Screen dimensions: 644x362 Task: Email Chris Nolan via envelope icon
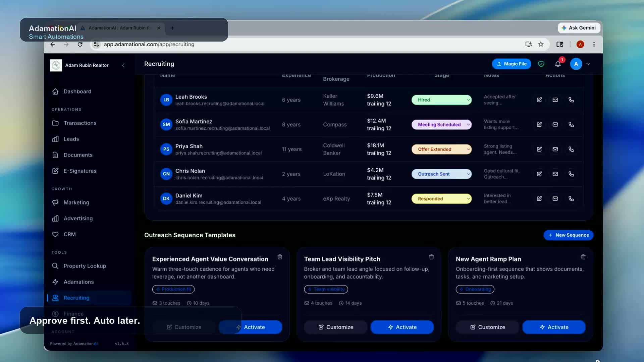click(x=555, y=174)
